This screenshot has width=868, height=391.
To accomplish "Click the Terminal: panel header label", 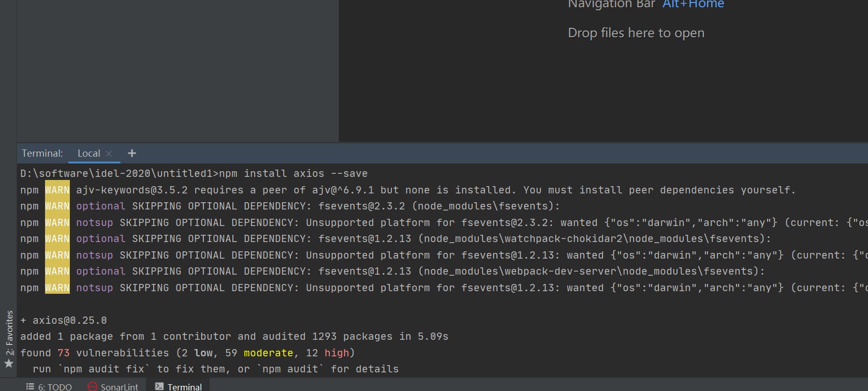I will click(x=42, y=153).
